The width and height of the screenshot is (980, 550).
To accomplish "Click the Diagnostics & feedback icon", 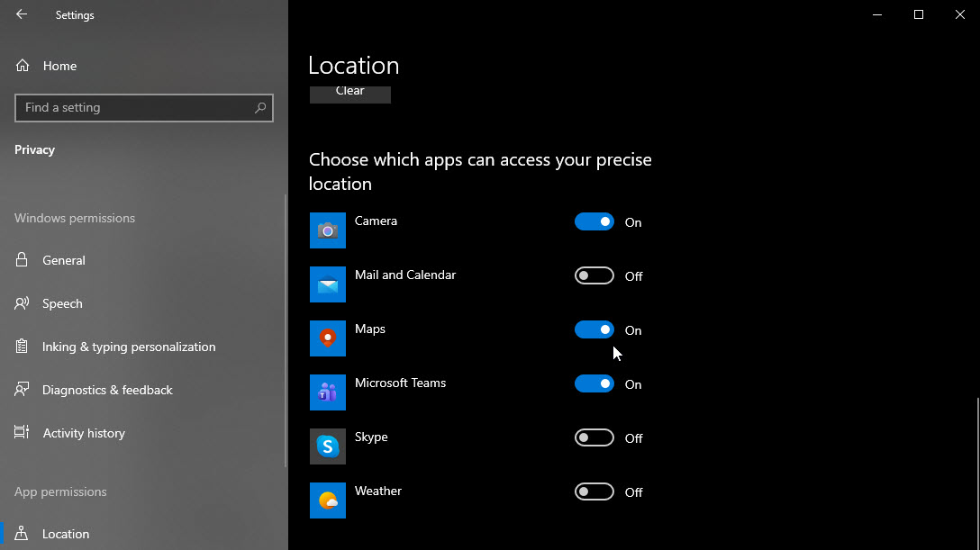I will (x=22, y=390).
